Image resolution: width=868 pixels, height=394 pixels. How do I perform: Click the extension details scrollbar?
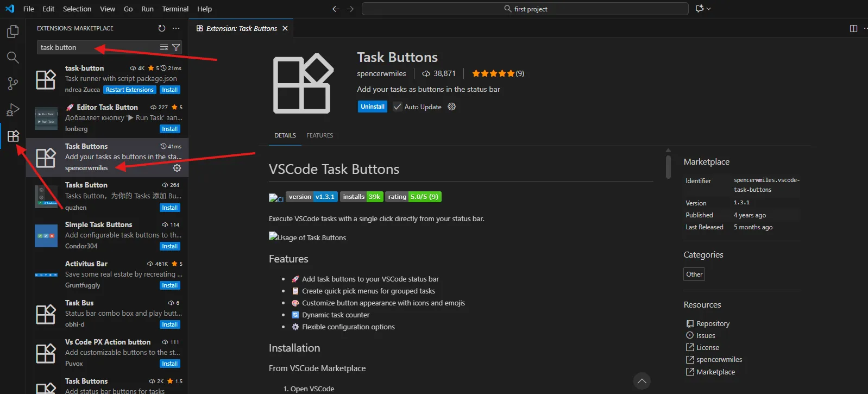tap(668, 166)
